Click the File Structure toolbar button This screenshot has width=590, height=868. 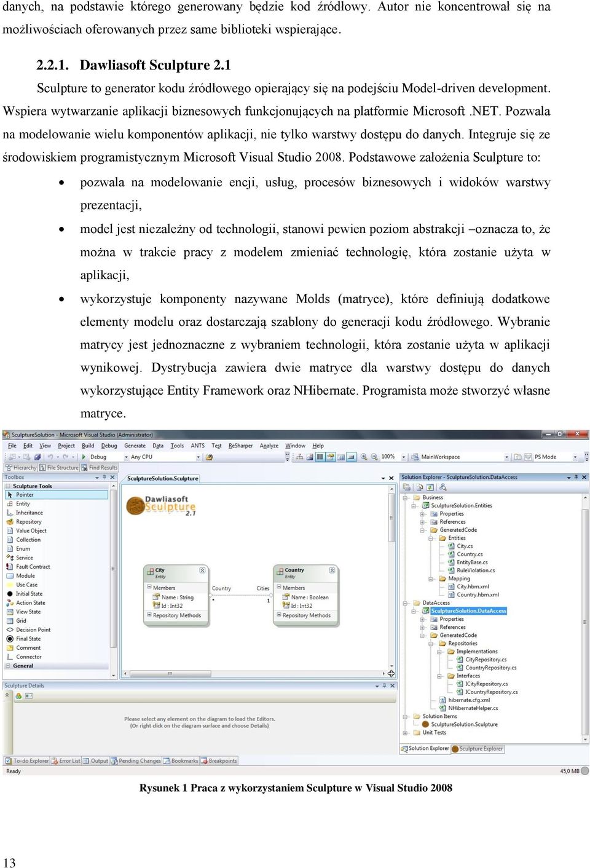(59, 468)
